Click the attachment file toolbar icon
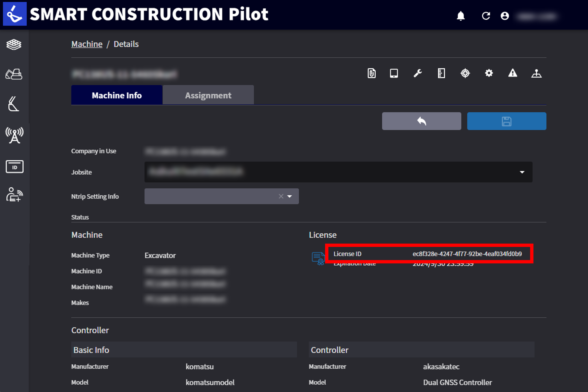588x392 pixels. click(372, 73)
